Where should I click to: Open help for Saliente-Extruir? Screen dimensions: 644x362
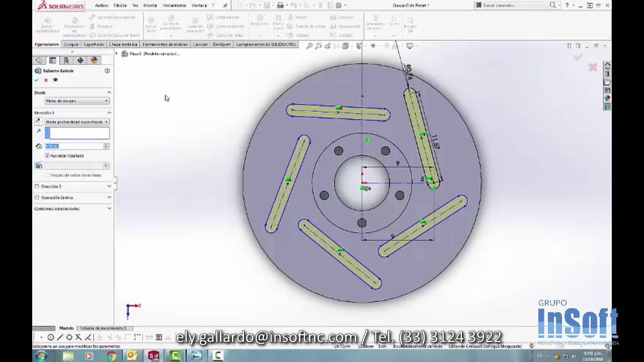pos(107,71)
